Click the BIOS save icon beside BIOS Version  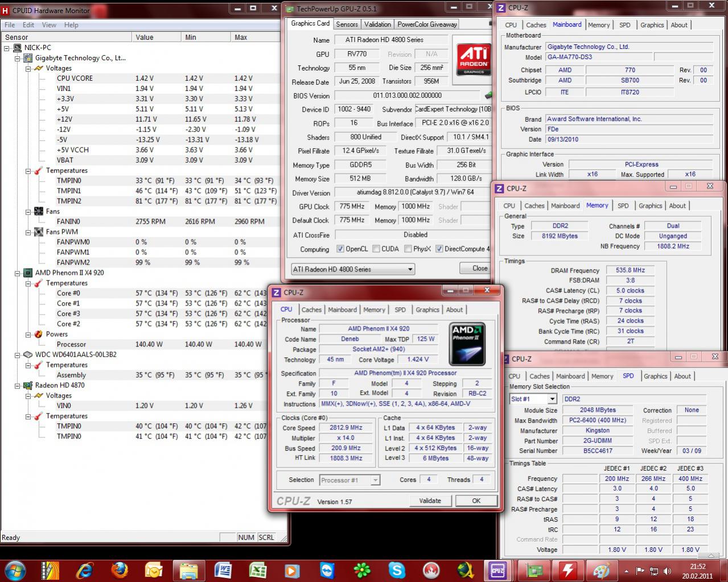click(x=488, y=96)
